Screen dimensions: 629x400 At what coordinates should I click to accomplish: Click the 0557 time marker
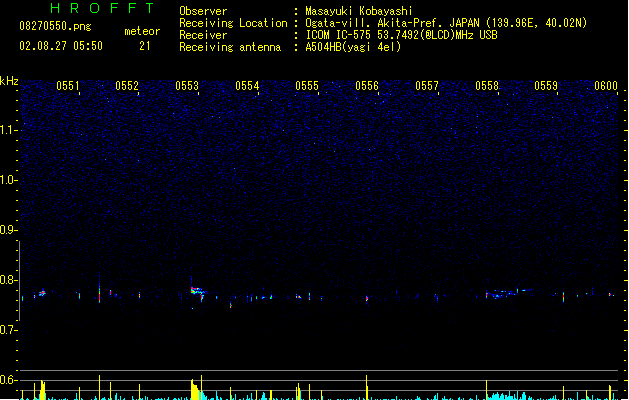[427, 86]
